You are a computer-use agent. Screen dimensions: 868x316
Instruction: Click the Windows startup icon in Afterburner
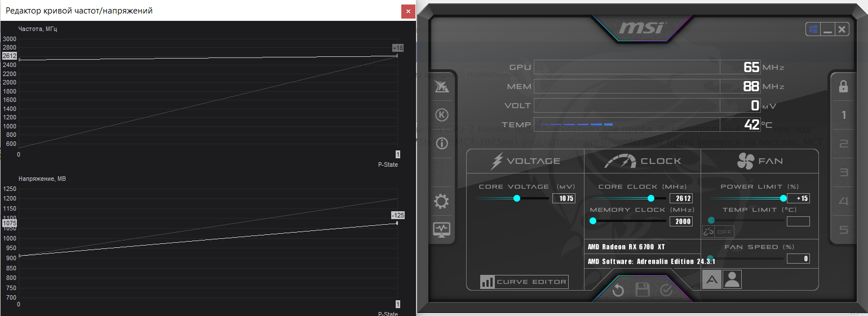point(812,29)
